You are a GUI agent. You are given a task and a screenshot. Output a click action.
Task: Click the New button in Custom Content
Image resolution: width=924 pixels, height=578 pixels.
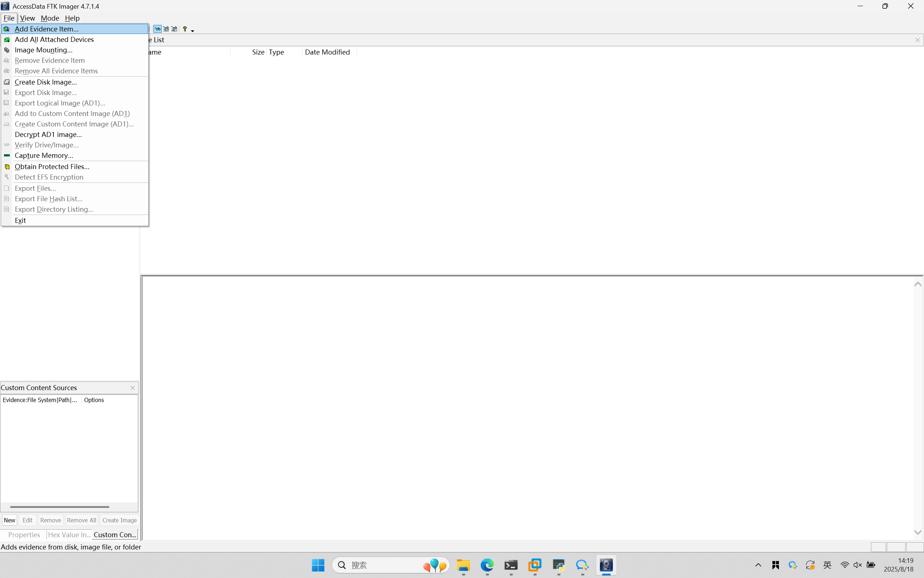tap(9, 520)
